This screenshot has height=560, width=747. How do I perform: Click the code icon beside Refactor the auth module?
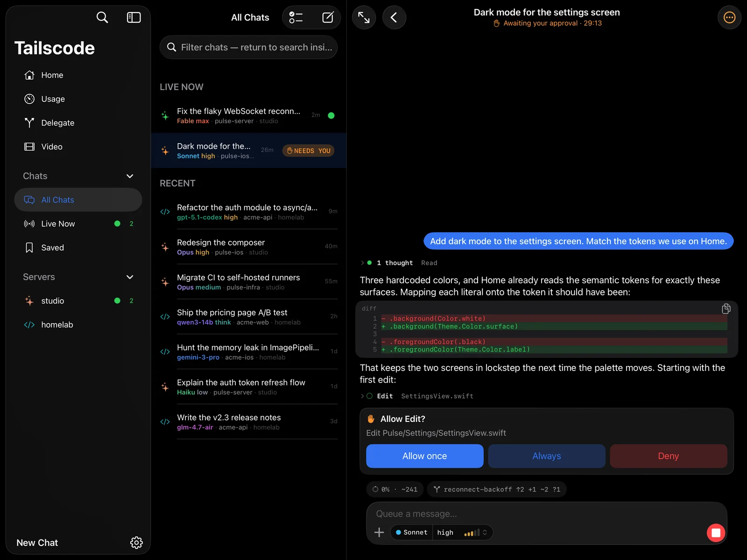165,212
